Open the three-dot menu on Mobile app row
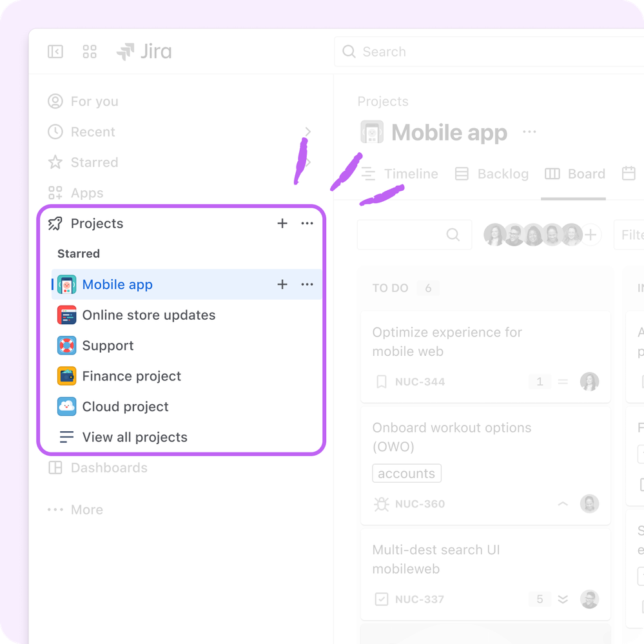 tap(307, 284)
